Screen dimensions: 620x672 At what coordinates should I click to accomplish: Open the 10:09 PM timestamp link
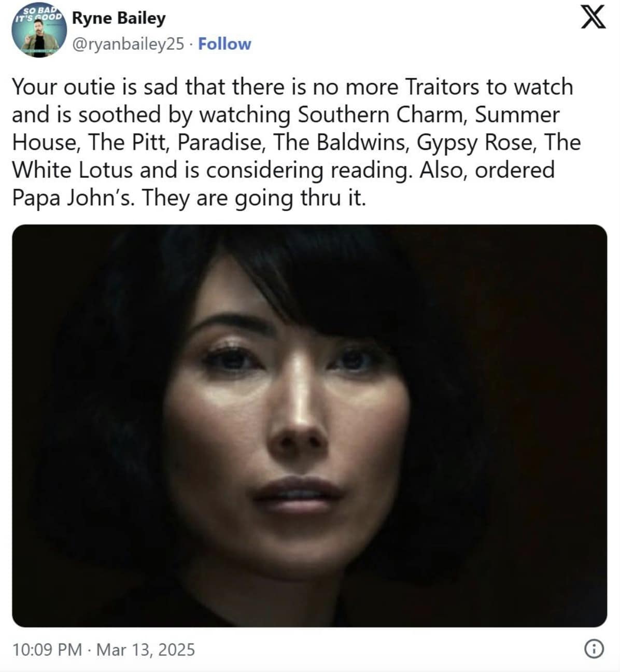coord(47,650)
